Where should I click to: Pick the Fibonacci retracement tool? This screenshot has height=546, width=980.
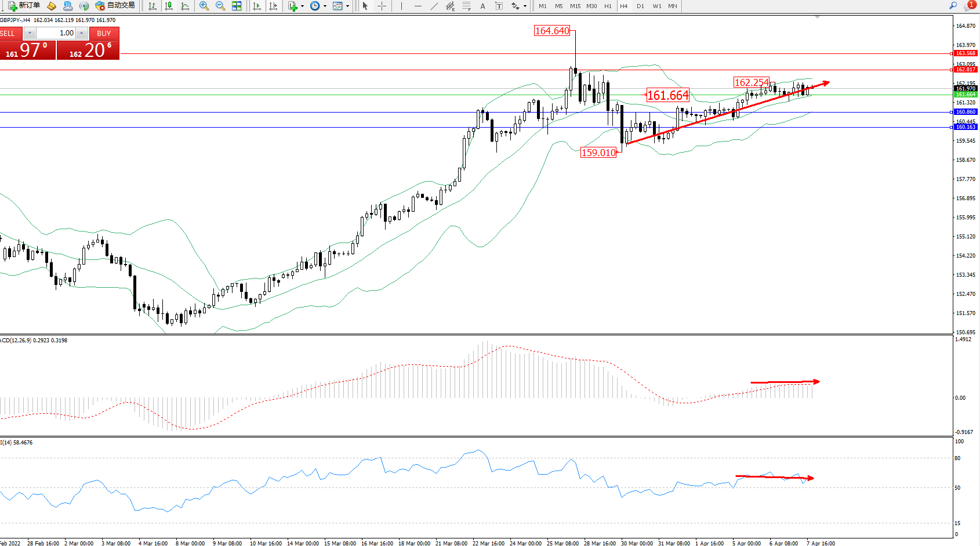click(466, 6)
